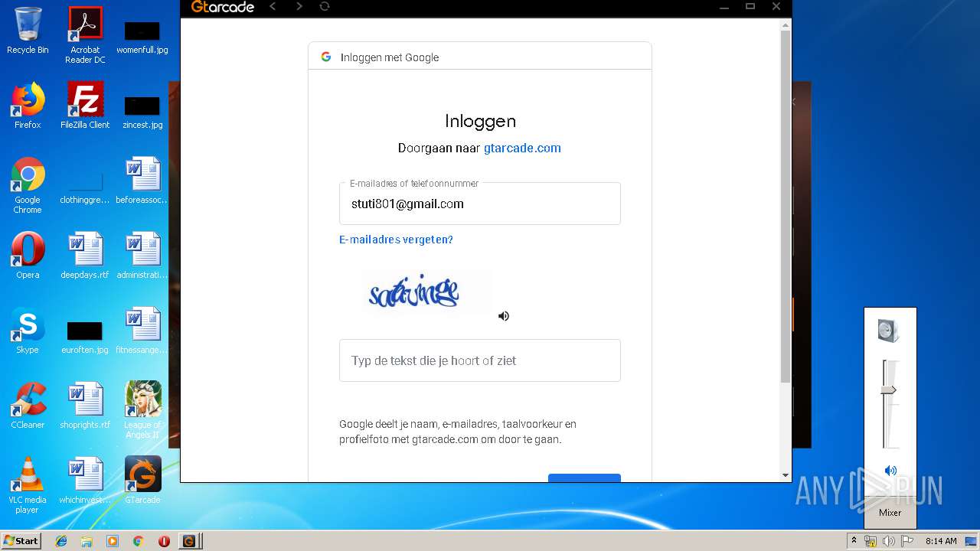Select the VLC media player desktop icon
The image size is (980, 551).
coord(28,485)
